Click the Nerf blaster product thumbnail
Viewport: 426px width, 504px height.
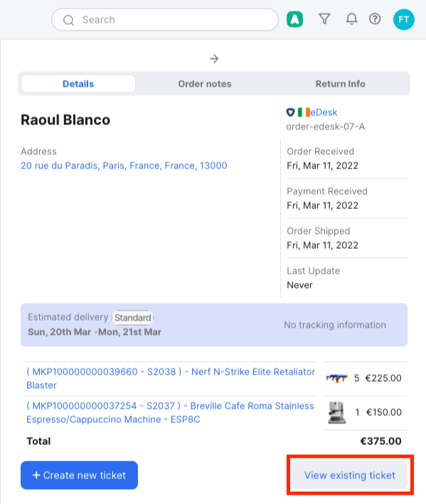pyautogui.click(x=336, y=378)
